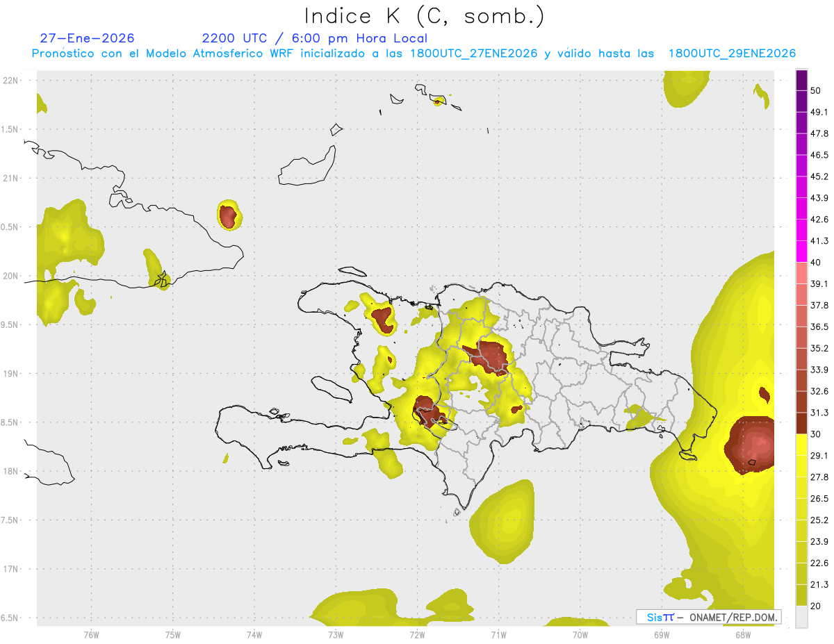Image resolution: width=834 pixels, height=644 pixels.
Task: Click the colorbar value "23.9"
Action: 819,542
